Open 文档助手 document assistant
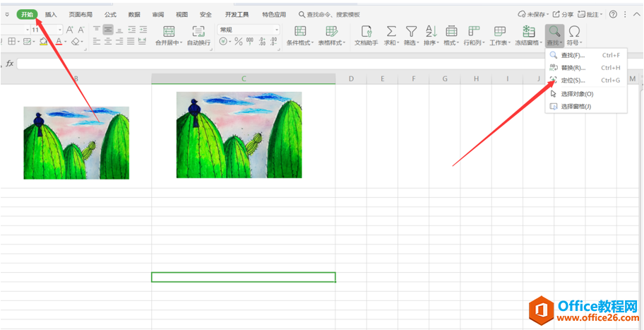Viewport: 644px width, 330px height. point(366,35)
